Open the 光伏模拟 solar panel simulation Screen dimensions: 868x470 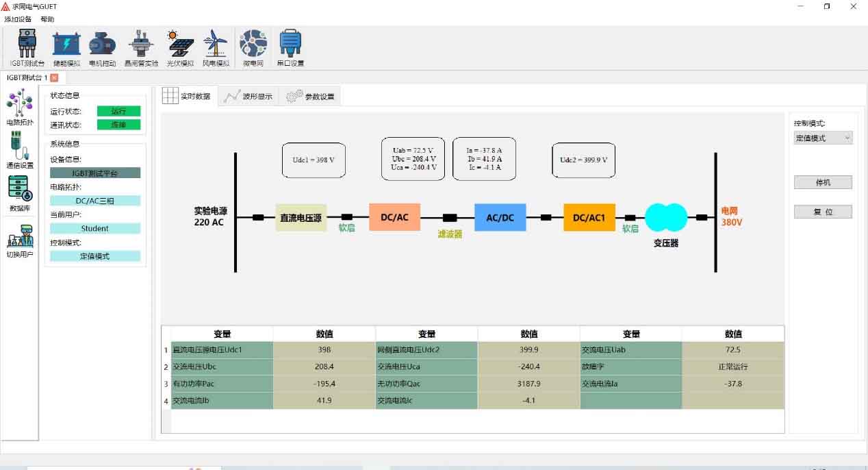181,48
